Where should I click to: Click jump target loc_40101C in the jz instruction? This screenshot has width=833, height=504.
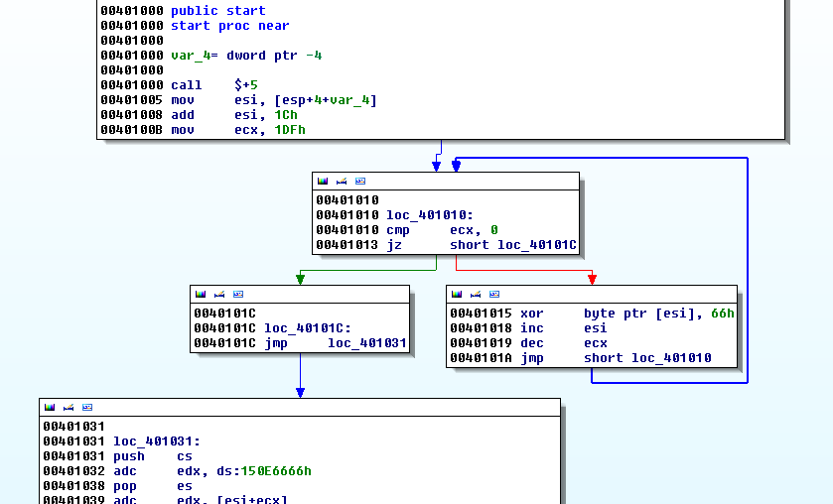point(536,245)
